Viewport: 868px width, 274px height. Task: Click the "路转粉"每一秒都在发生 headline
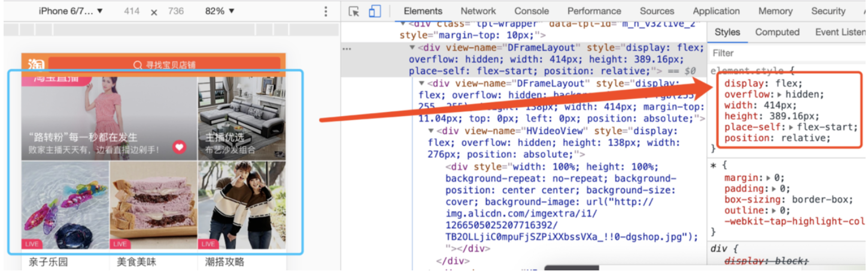(x=83, y=137)
